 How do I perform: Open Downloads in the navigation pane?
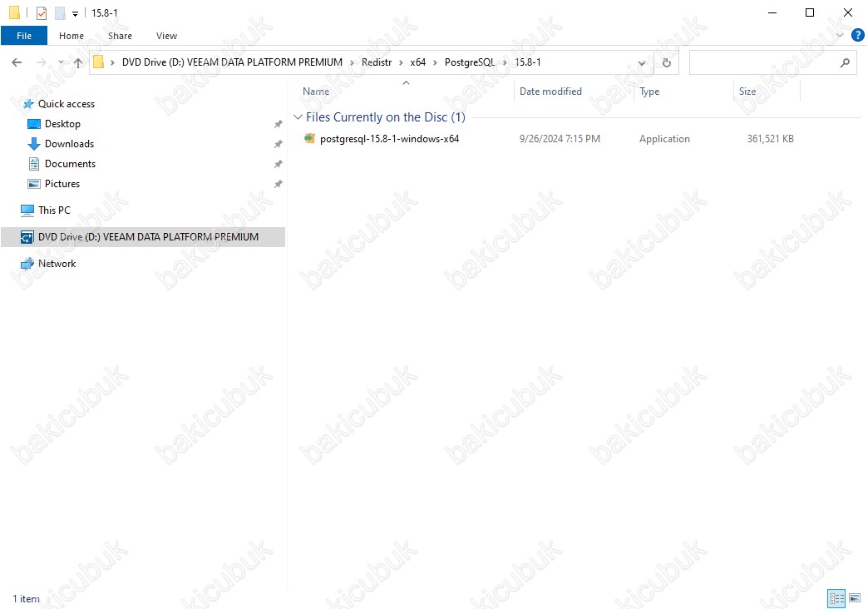tap(69, 144)
